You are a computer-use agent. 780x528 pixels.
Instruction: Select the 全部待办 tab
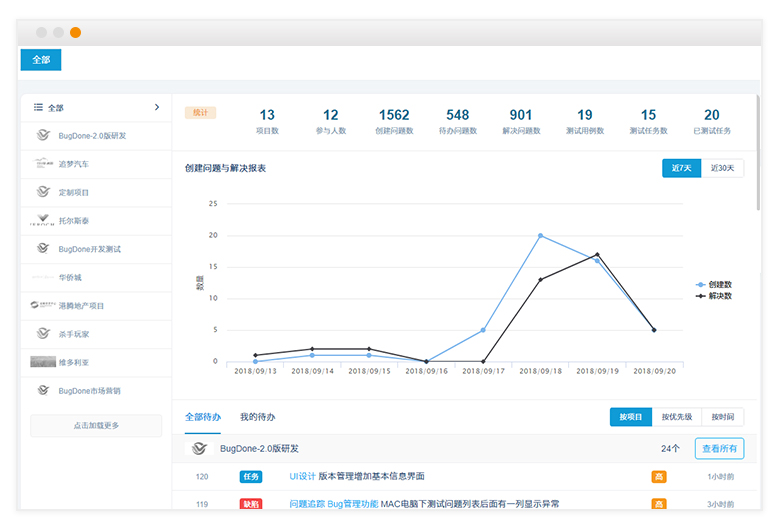point(203,417)
